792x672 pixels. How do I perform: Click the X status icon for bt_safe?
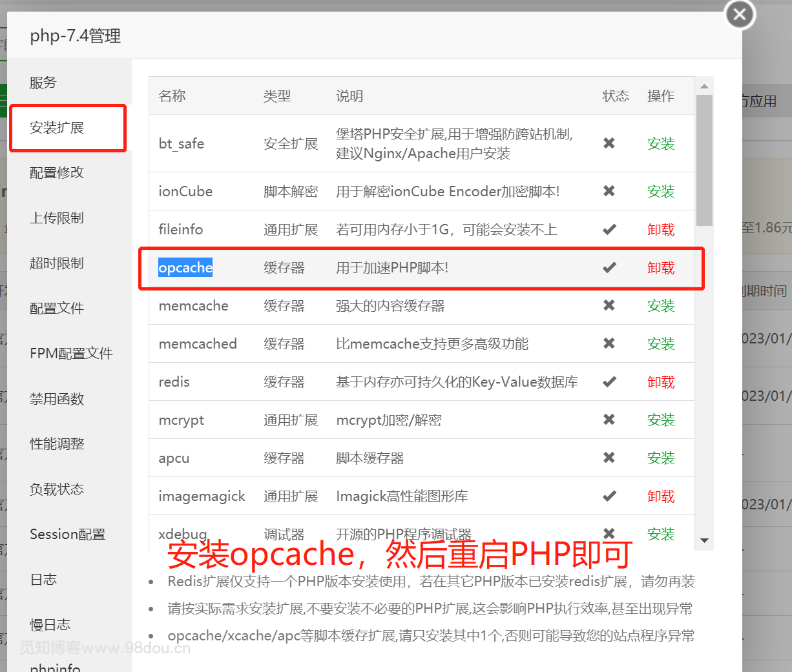(x=609, y=143)
